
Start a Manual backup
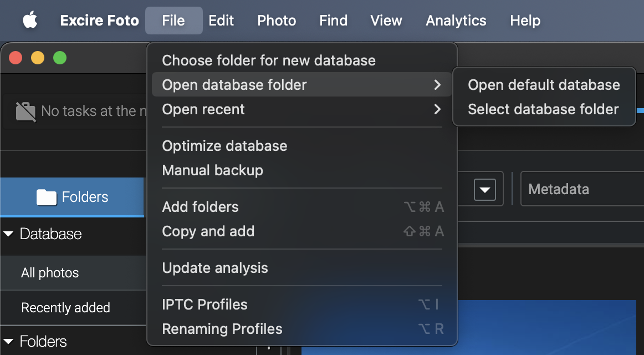coord(302,170)
